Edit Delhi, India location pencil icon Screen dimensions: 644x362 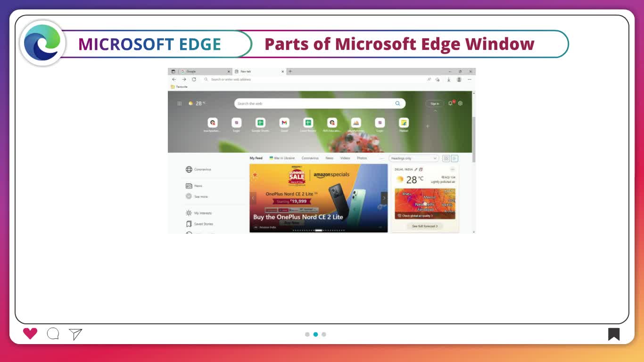[416, 169]
